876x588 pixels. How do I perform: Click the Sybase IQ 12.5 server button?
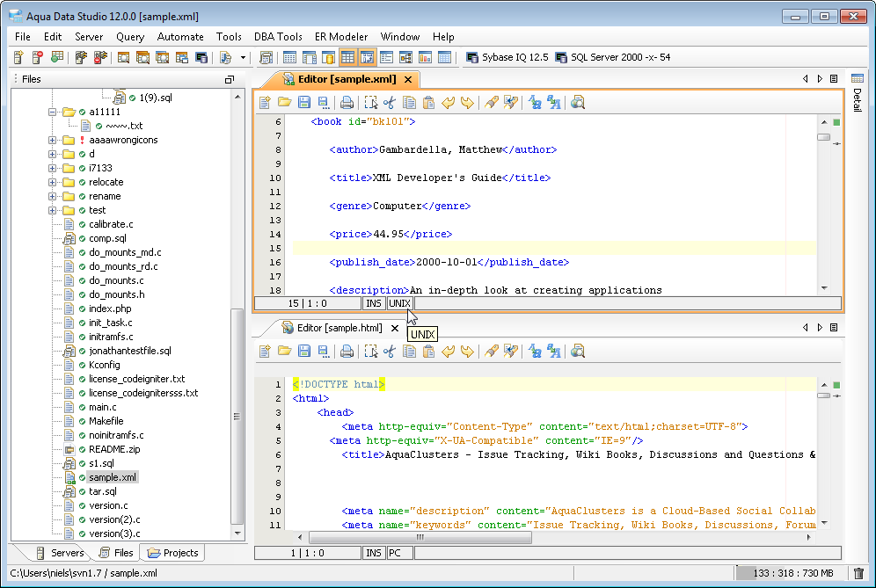pyautogui.click(x=507, y=57)
